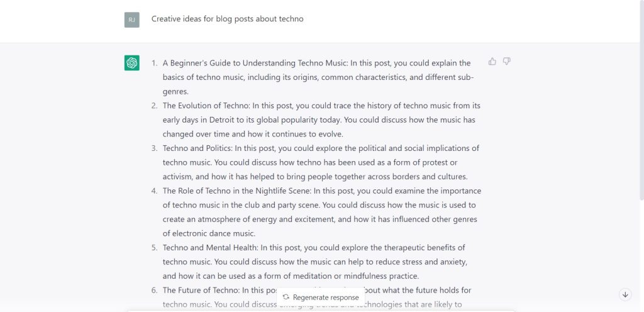Screen dimensions: 644x312
Task: Click the message input box at the bottom
Action: pos(321,309)
